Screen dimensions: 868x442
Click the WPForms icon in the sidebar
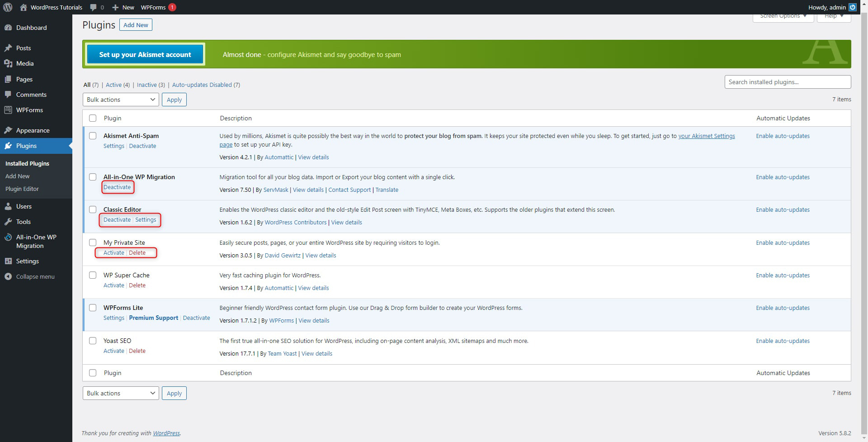point(8,110)
